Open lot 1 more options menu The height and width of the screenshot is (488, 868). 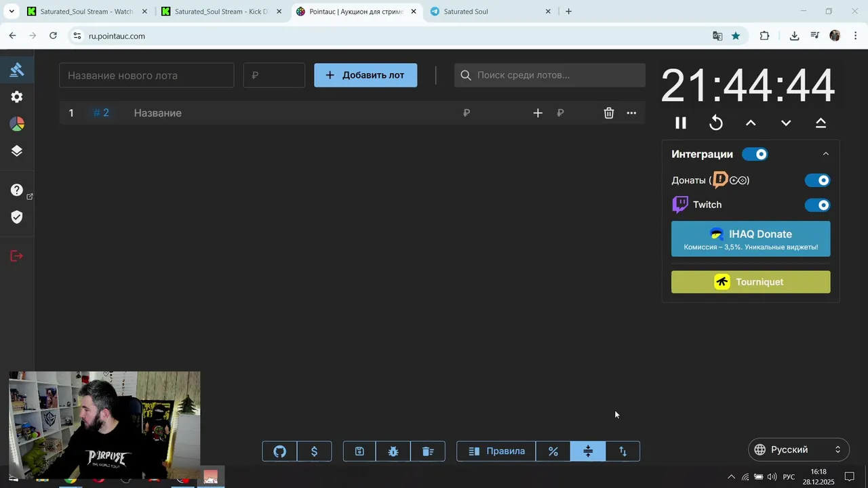(631, 113)
